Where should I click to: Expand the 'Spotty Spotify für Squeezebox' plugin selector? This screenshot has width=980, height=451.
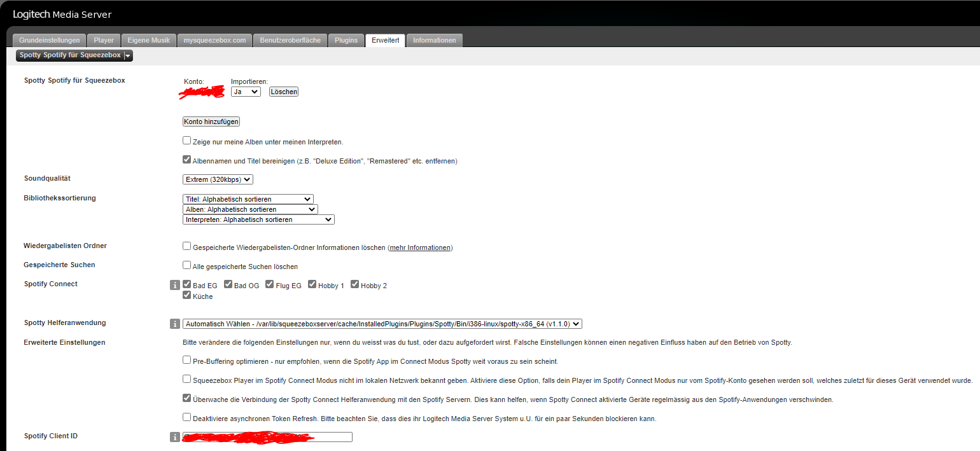pos(74,55)
